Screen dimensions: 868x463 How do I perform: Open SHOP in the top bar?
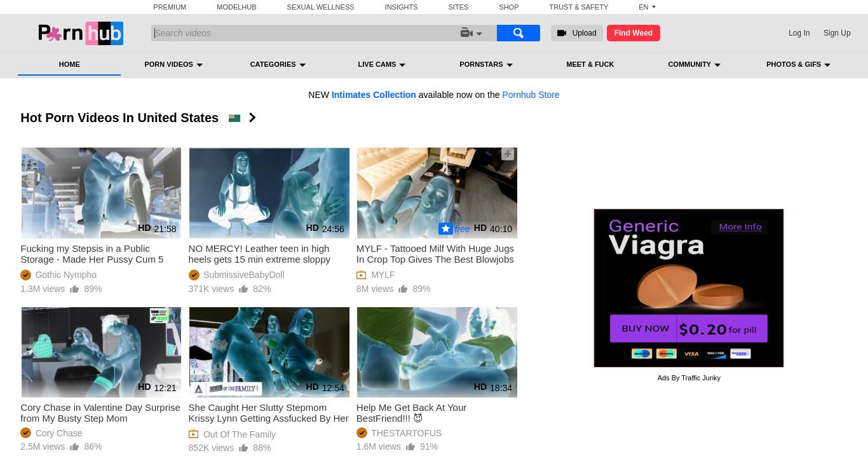coord(508,7)
